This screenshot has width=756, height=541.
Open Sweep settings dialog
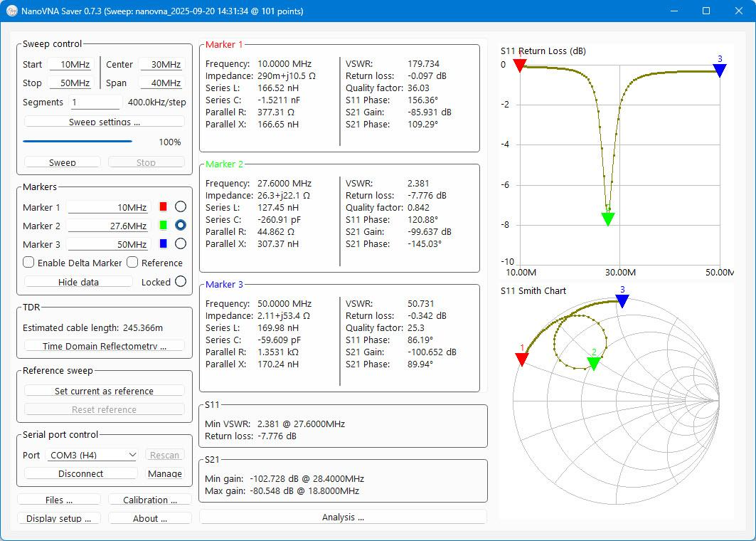click(x=104, y=122)
